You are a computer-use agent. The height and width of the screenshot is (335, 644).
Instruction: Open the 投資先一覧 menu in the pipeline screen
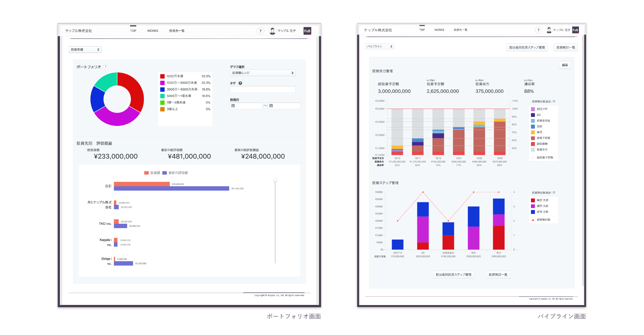click(460, 30)
